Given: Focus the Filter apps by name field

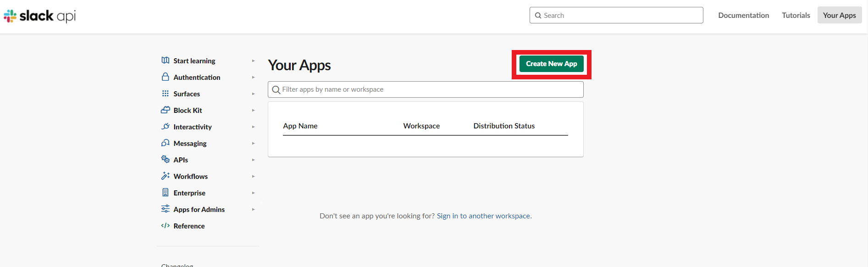Looking at the screenshot, I should (x=426, y=89).
